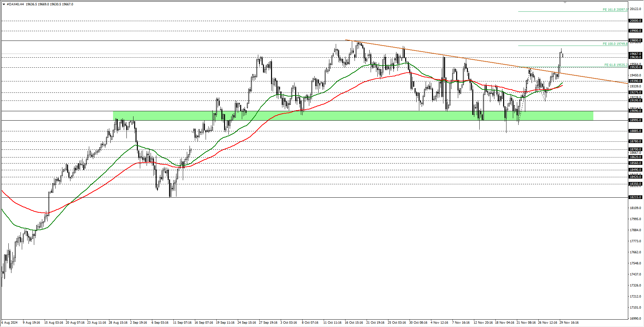Click the 4 Nov 12:16 time label
Viewport: 644px width, 327px height.
(439, 323)
